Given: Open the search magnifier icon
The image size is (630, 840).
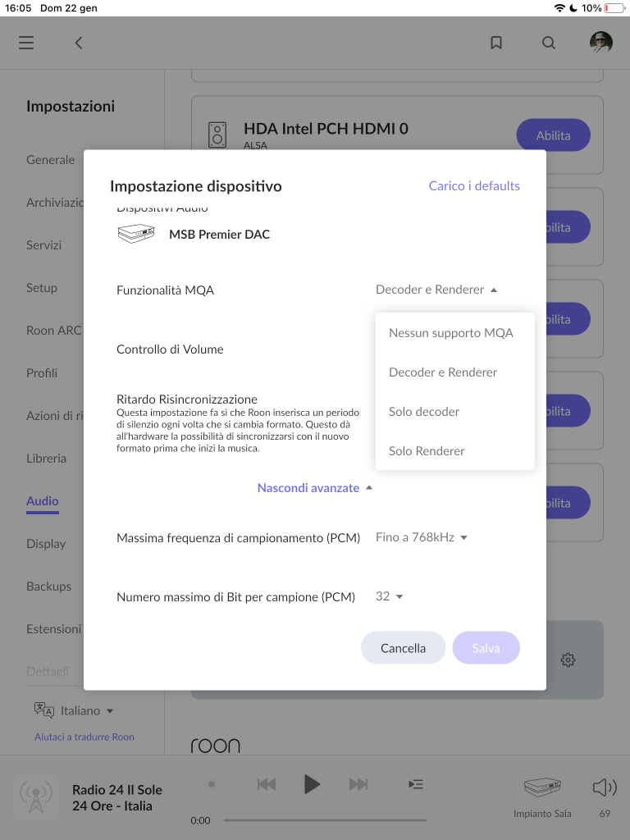Looking at the screenshot, I should click(x=549, y=43).
